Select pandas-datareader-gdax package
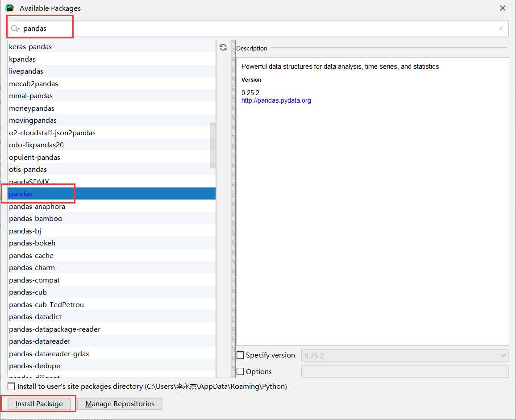Viewport: 516px width, 420px height. [x=112, y=353]
